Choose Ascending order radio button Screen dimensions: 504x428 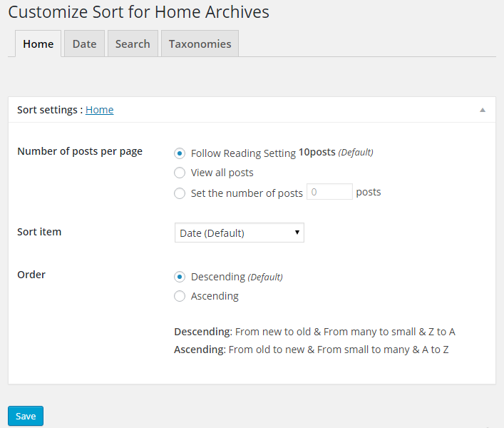tap(180, 296)
